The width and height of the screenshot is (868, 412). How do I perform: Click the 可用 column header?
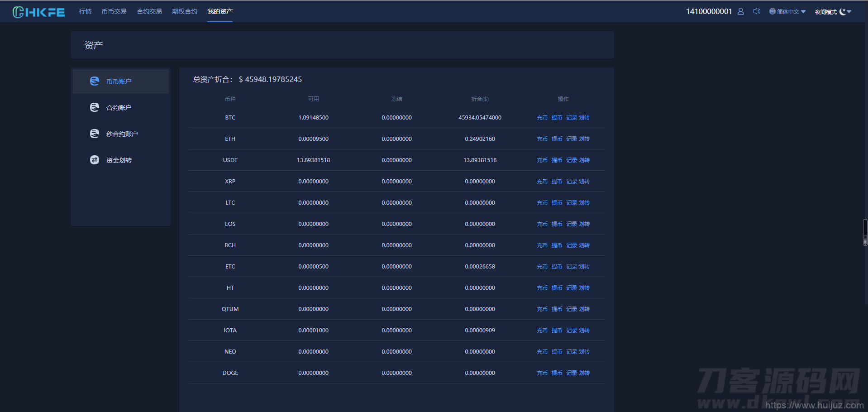313,99
